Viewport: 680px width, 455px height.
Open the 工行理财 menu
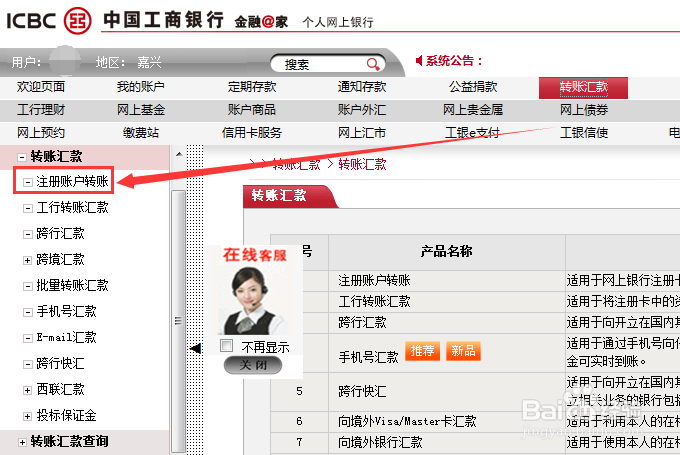[x=41, y=110]
